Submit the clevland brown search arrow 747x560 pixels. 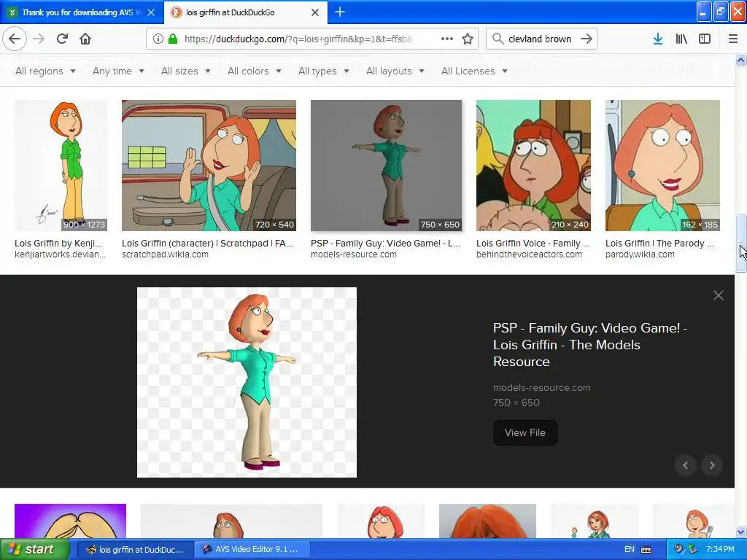coord(587,39)
